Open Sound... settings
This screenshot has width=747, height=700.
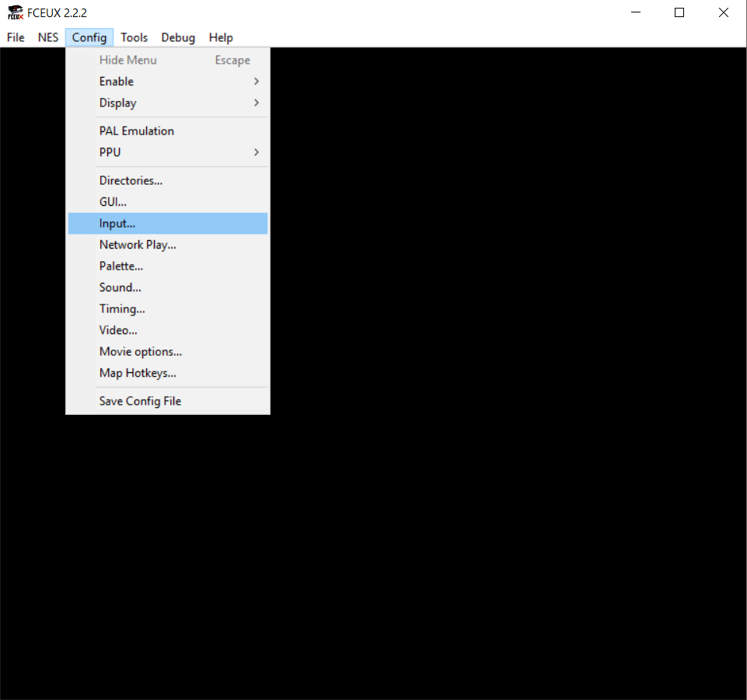pyautogui.click(x=168, y=287)
